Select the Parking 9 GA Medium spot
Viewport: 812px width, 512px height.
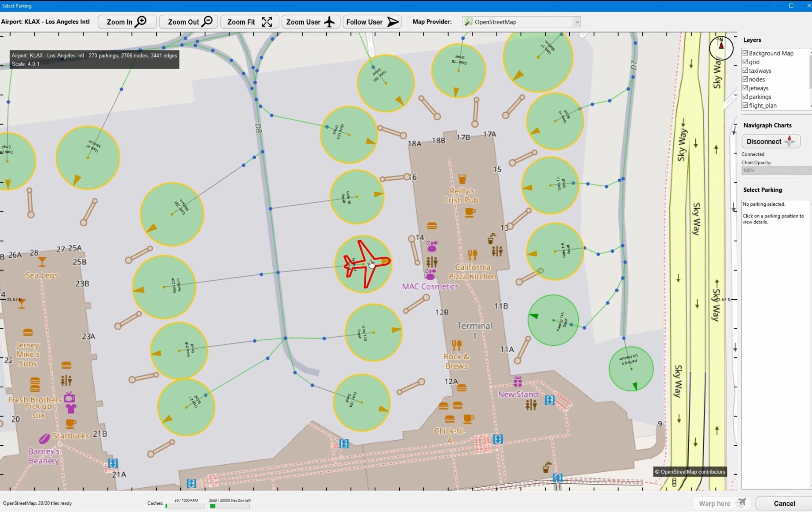click(x=631, y=369)
